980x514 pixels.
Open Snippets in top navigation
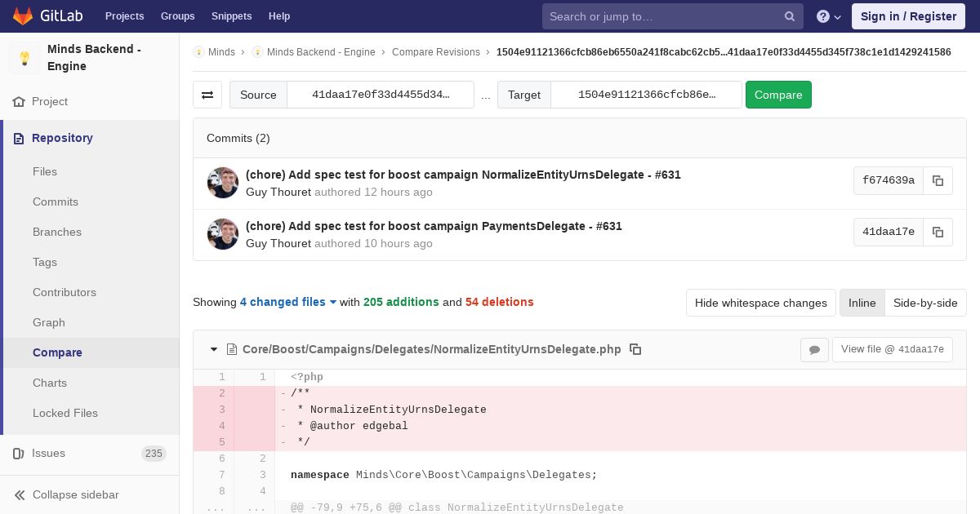231,16
